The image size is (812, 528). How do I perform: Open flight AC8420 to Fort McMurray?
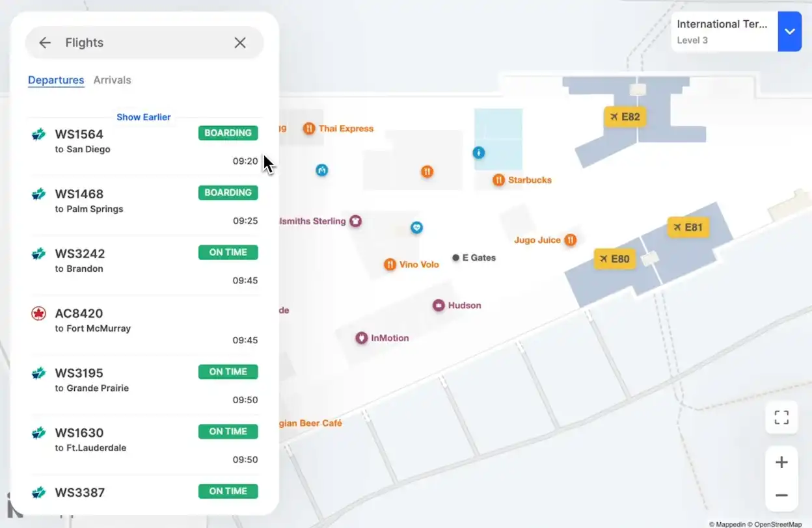[144, 326]
